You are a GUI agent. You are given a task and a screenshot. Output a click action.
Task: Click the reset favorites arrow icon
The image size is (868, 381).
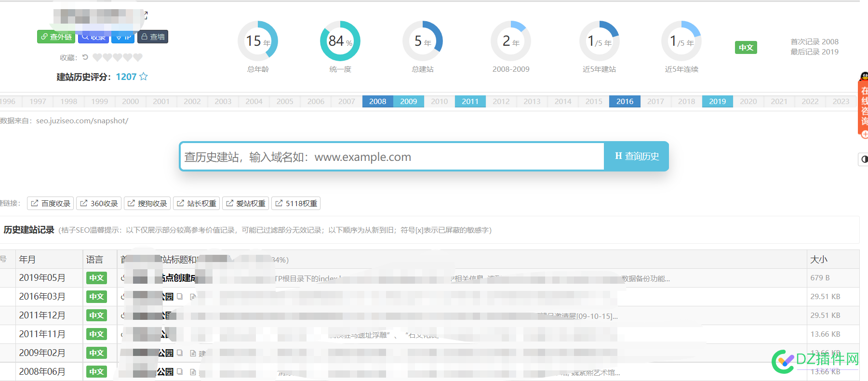[x=85, y=57]
